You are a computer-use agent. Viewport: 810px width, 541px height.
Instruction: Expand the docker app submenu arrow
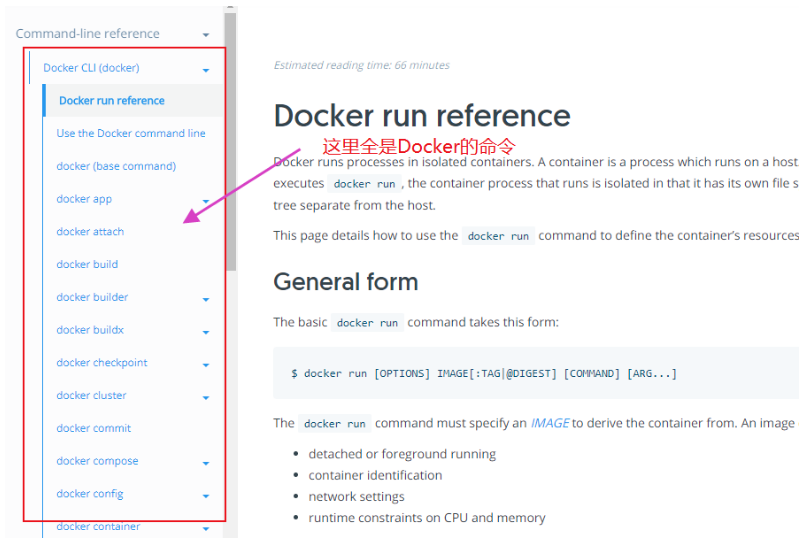[206, 201]
